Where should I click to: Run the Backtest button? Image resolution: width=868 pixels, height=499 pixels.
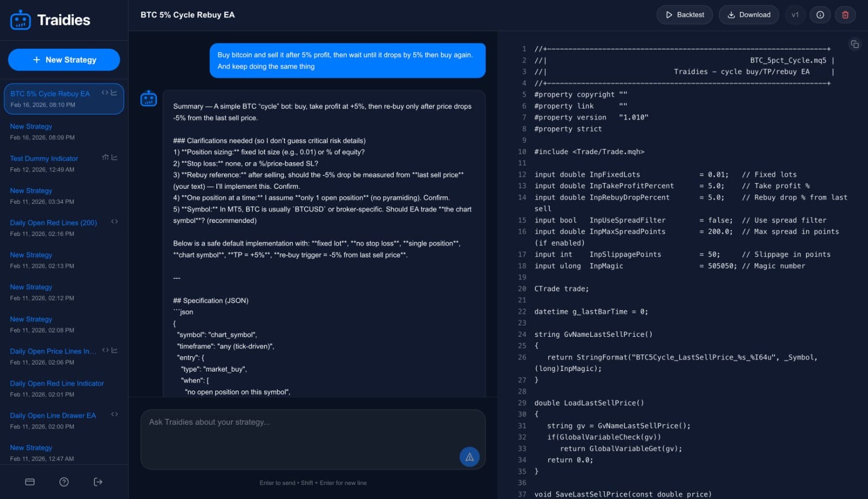tap(685, 15)
